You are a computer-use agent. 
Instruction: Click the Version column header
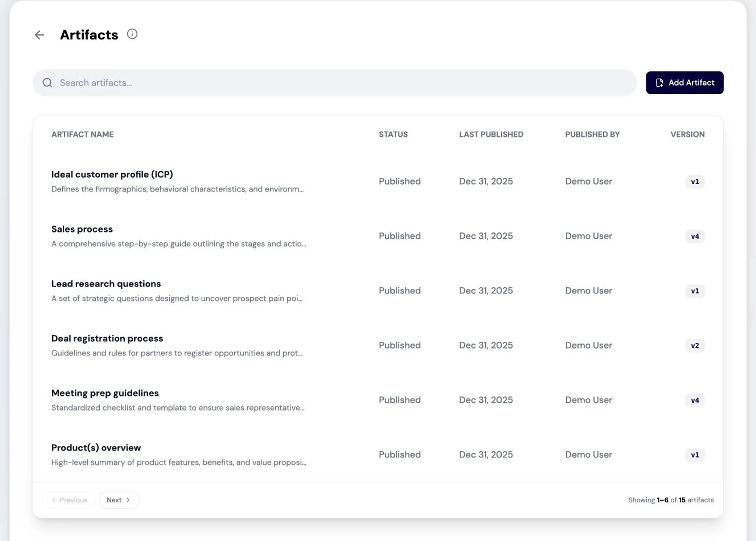687,134
